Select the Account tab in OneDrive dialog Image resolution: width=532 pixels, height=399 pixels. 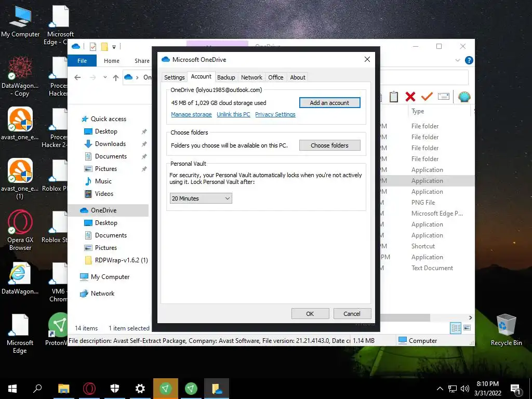pyautogui.click(x=201, y=77)
